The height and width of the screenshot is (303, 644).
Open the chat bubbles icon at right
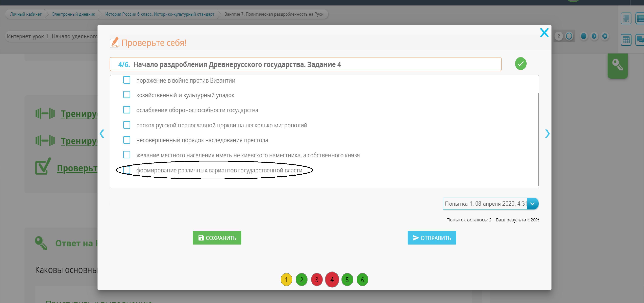pos(640,40)
